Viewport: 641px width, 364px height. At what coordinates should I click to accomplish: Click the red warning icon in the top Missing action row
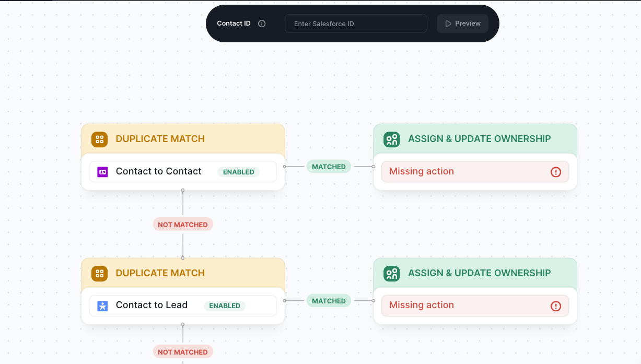point(556,172)
